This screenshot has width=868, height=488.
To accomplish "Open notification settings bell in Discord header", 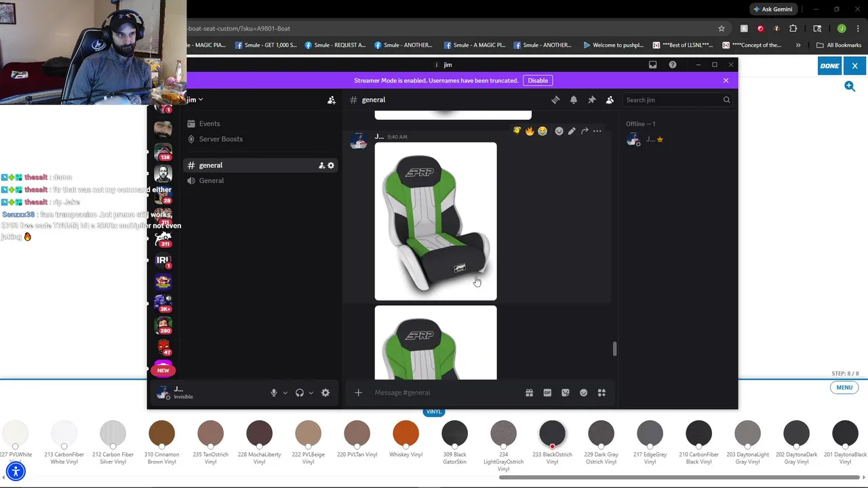I will [x=574, y=100].
